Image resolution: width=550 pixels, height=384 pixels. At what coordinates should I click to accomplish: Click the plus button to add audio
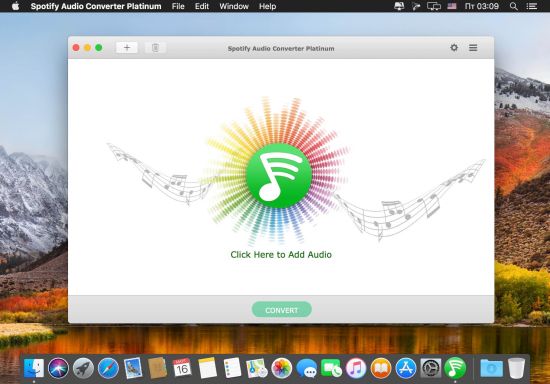pos(127,48)
